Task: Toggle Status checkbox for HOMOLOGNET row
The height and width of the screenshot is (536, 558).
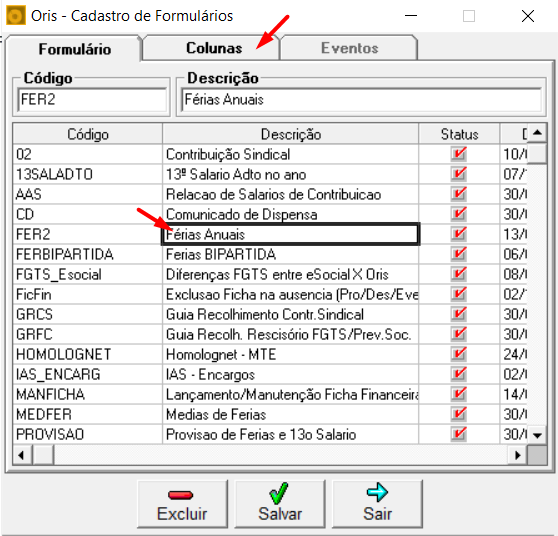Action: [459, 354]
